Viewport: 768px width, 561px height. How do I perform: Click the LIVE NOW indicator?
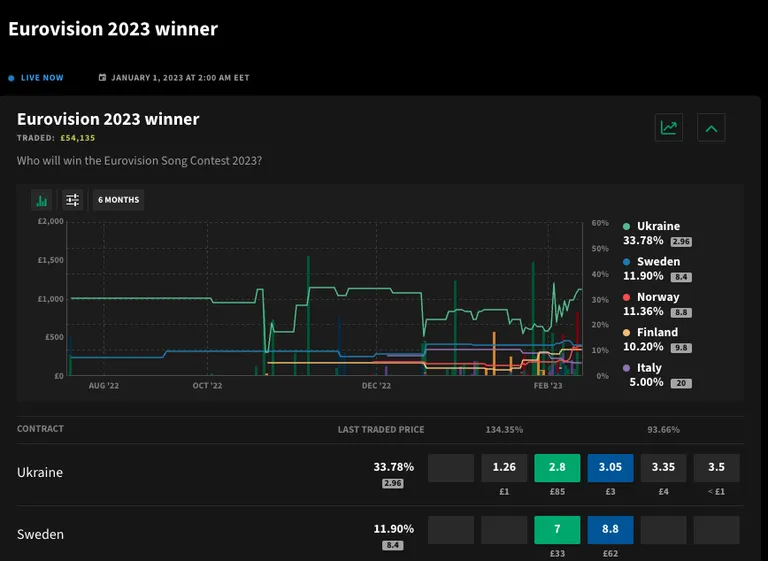coord(36,77)
